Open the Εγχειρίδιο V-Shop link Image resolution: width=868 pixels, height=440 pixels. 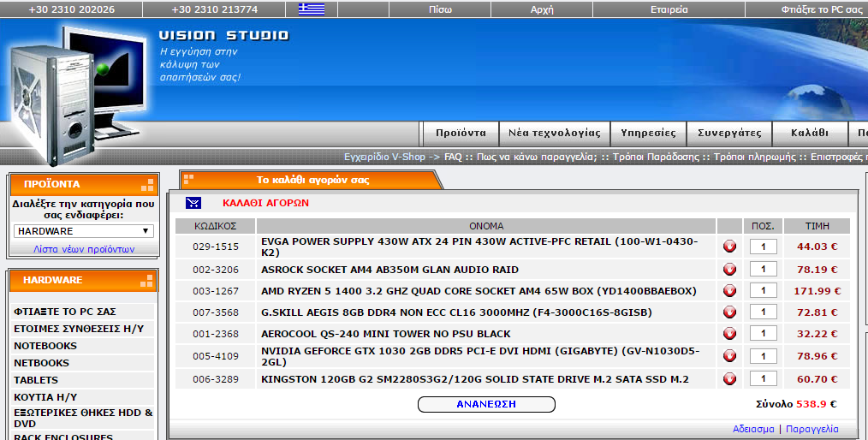click(x=384, y=157)
